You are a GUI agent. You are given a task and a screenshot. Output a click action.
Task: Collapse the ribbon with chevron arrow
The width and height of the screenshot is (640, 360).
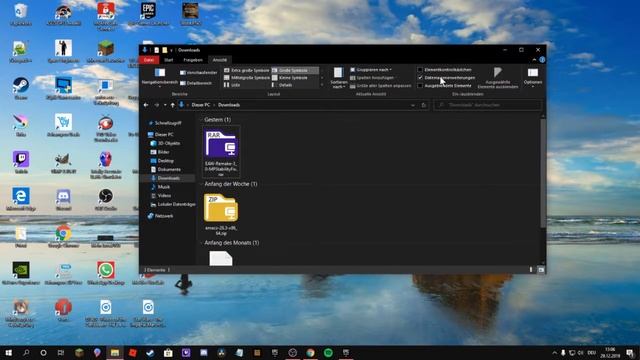tap(534, 60)
